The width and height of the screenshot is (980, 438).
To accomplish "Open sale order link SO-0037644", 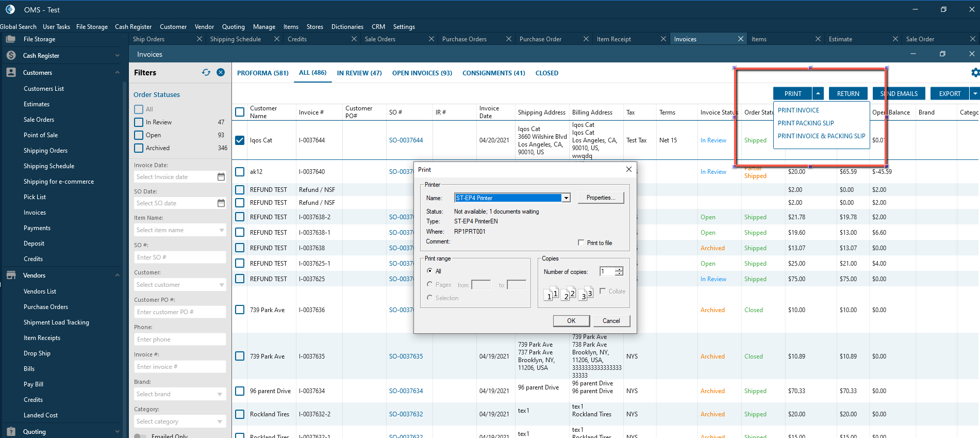I will (x=406, y=140).
